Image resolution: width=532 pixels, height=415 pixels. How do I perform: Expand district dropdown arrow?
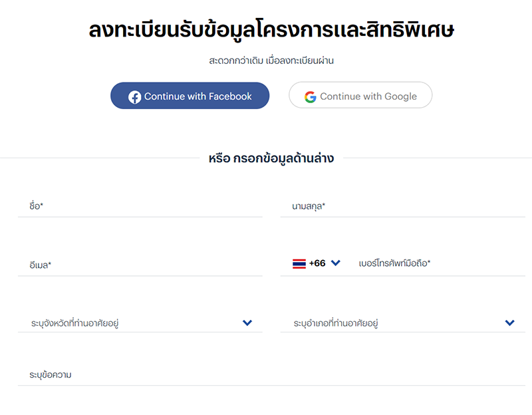pos(509,323)
